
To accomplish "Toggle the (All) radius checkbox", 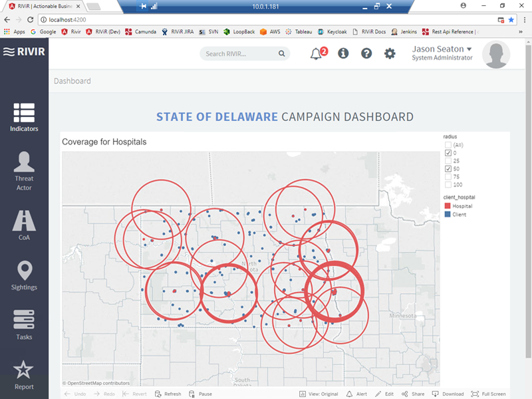I will (448, 145).
